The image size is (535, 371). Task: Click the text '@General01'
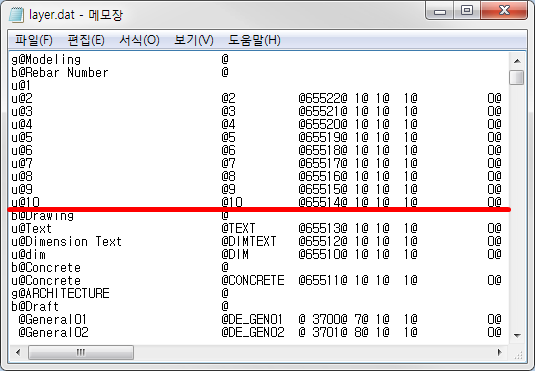52,320
